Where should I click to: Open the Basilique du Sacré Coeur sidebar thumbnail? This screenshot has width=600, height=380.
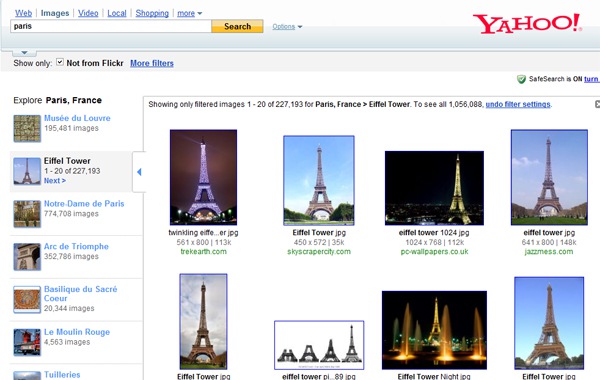point(27,299)
